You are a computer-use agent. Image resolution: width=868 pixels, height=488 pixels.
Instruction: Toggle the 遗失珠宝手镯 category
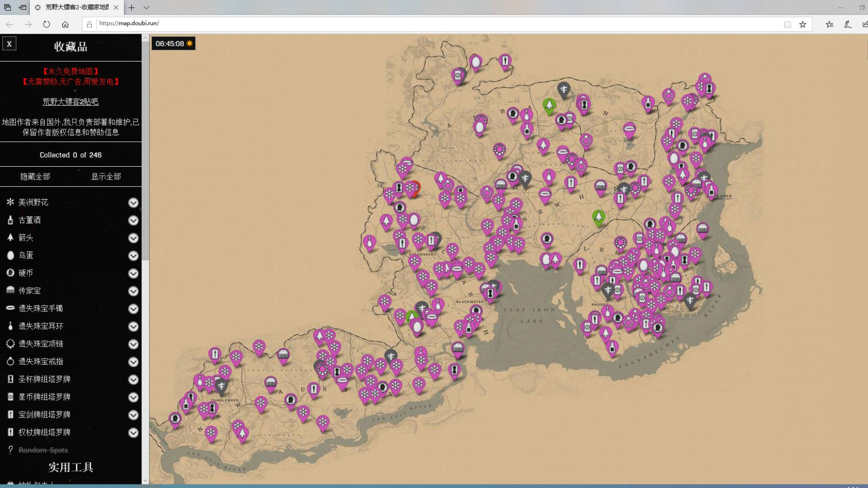tap(41, 309)
